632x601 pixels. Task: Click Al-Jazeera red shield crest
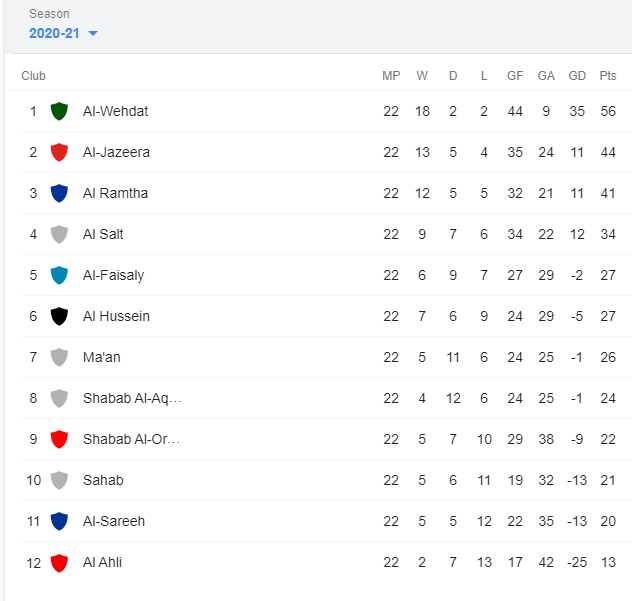(59, 152)
